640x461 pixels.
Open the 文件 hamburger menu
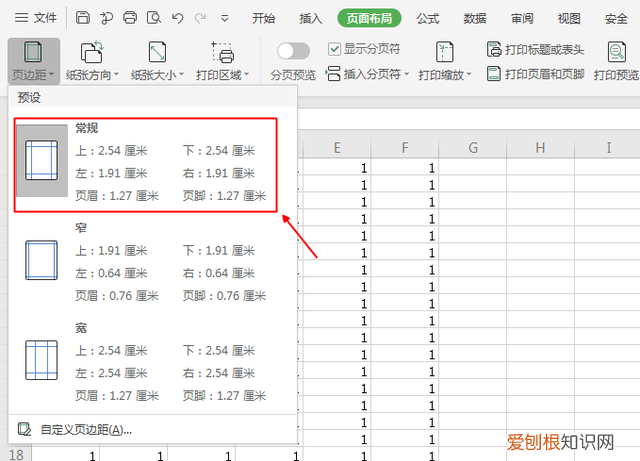point(36,18)
